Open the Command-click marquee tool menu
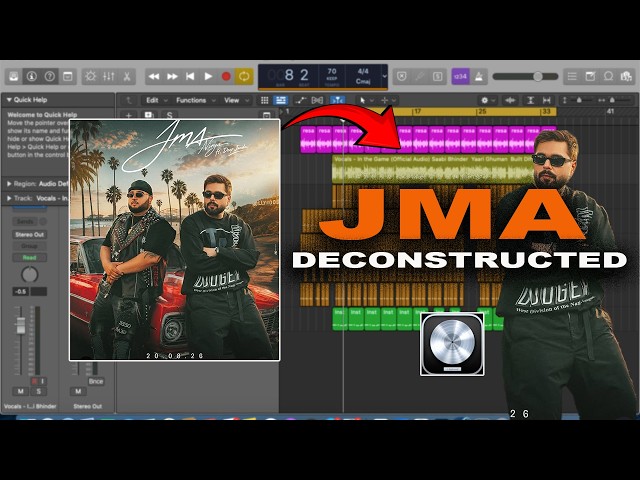Screen dimensions: 640x480 click(388, 100)
